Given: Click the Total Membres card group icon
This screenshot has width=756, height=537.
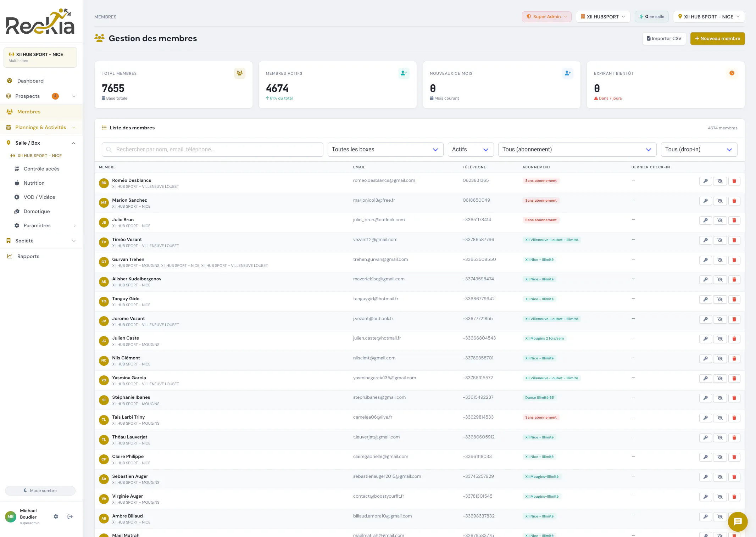Looking at the screenshot, I should pos(240,73).
